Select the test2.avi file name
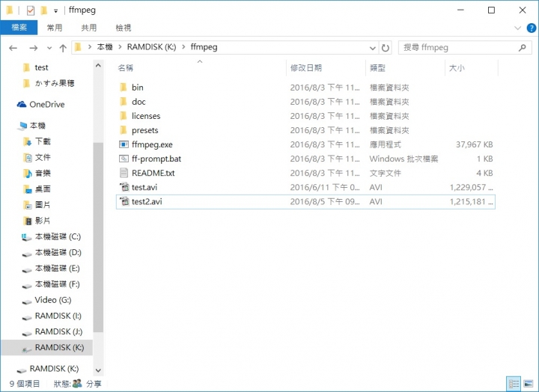The width and height of the screenshot is (539, 392). [x=147, y=201]
